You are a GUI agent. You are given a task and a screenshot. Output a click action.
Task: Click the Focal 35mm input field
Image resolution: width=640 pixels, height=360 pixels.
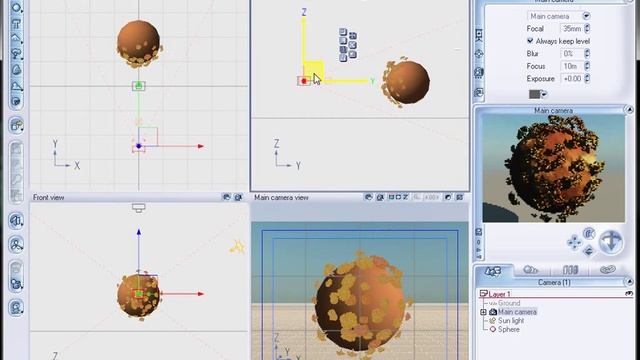[572, 29]
